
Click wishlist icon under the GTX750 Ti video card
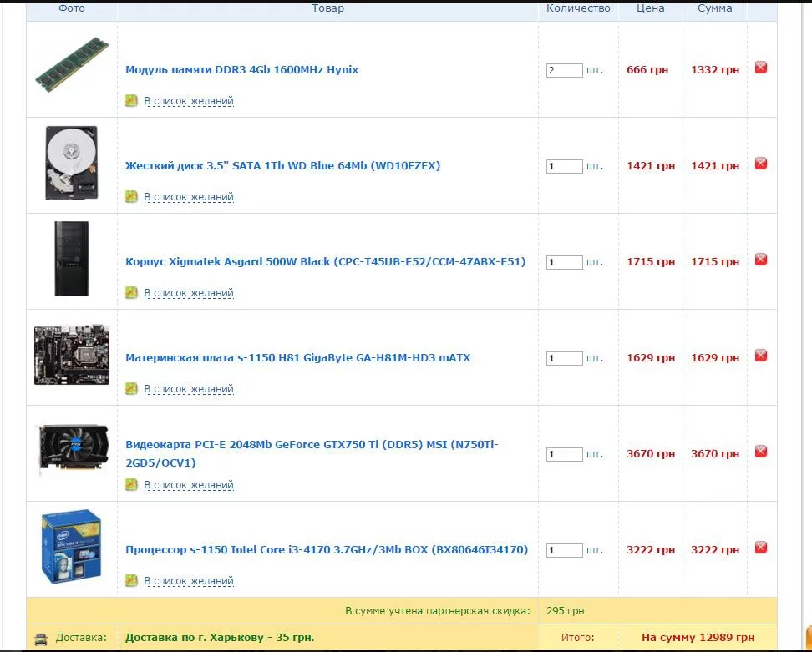(x=131, y=485)
